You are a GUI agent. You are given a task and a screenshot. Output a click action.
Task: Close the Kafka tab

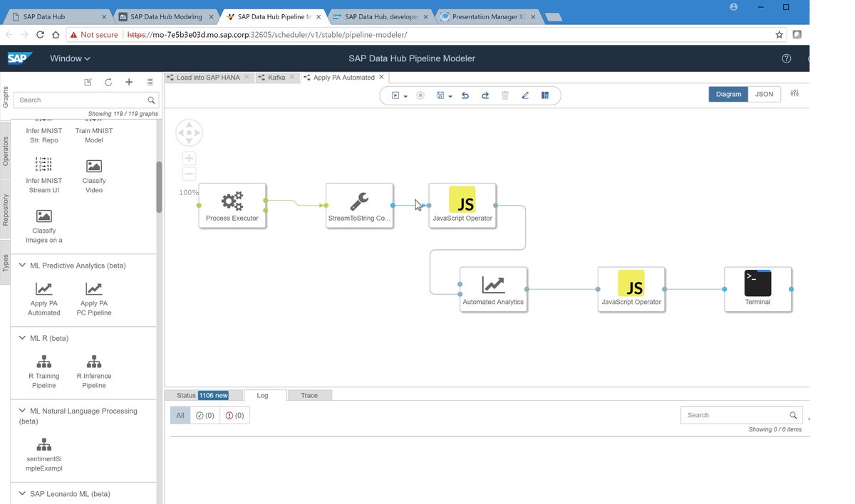[x=292, y=78]
